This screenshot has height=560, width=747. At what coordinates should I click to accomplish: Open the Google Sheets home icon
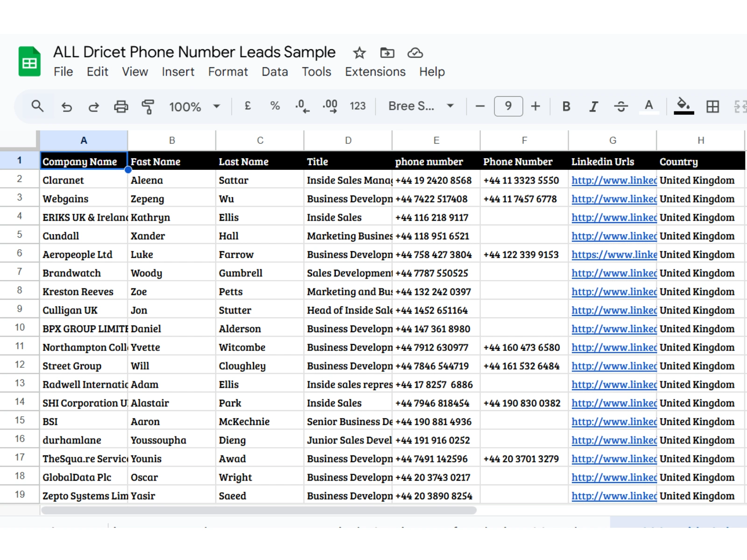[x=29, y=61]
